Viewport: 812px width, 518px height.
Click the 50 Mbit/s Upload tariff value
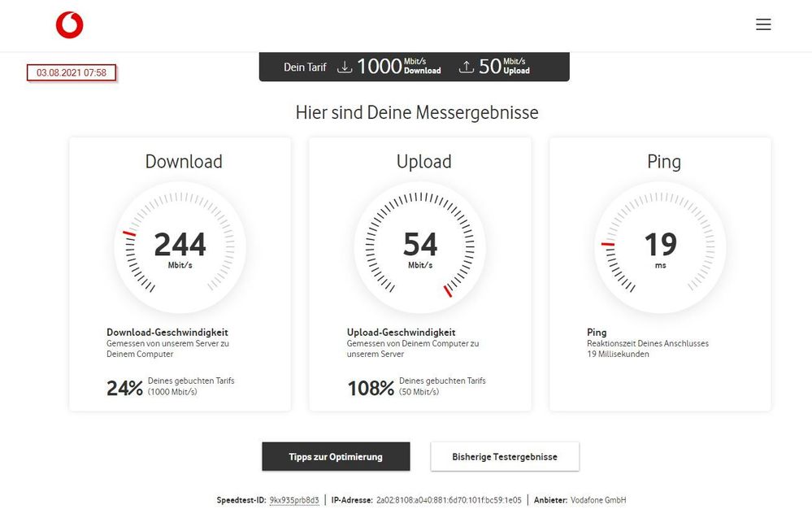(505, 67)
